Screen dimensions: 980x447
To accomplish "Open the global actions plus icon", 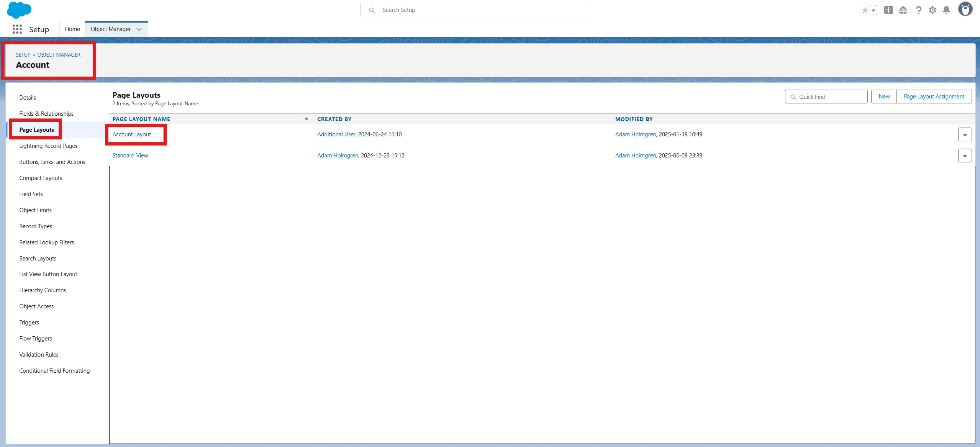I will (x=888, y=10).
